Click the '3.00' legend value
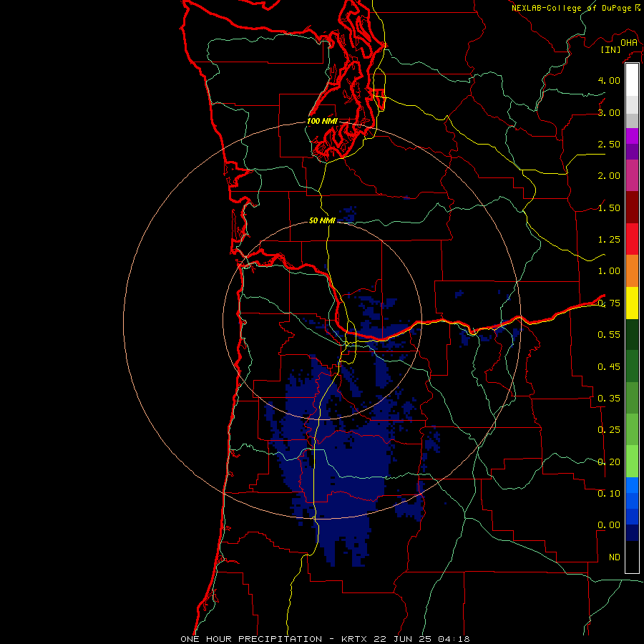This screenshot has height=644, width=644. pyautogui.click(x=609, y=112)
